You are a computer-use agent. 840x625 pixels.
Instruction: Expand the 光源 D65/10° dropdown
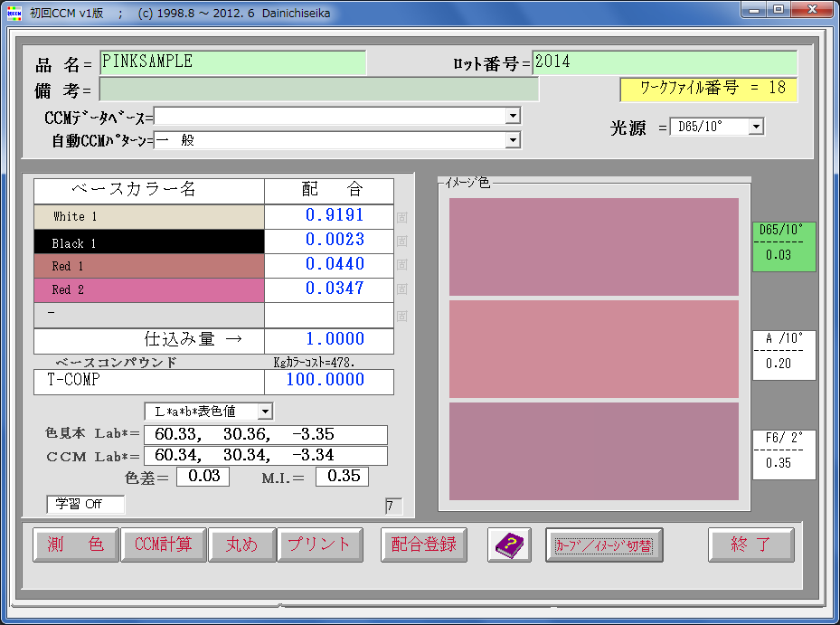click(x=756, y=127)
